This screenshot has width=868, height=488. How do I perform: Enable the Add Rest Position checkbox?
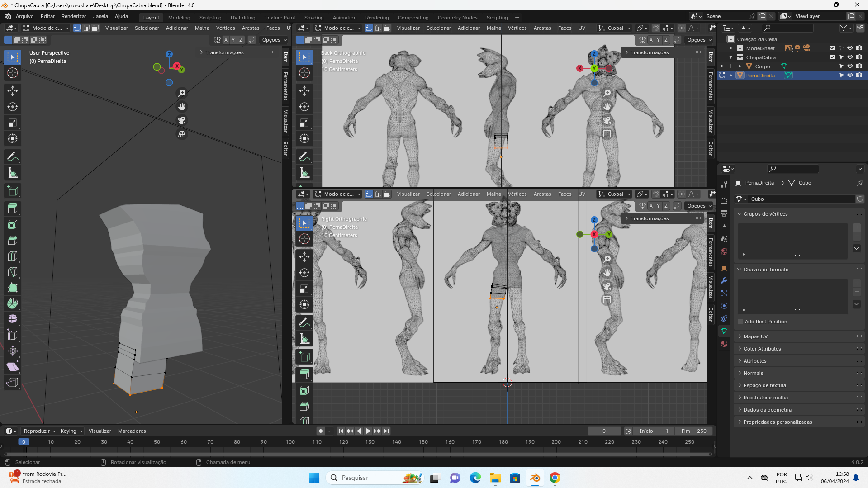pyautogui.click(x=740, y=322)
